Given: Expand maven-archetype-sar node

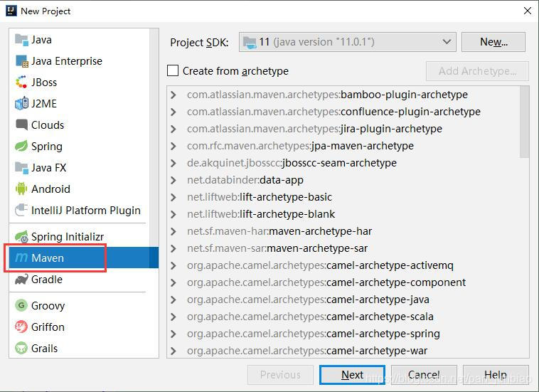Looking at the screenshot, I should click(174, 248).
